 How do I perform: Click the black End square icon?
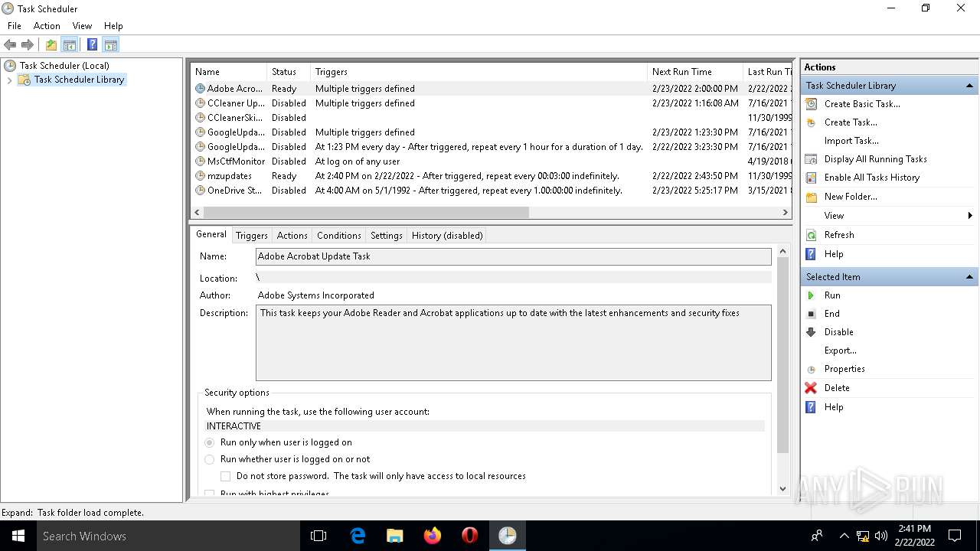[x=812, y=314]
